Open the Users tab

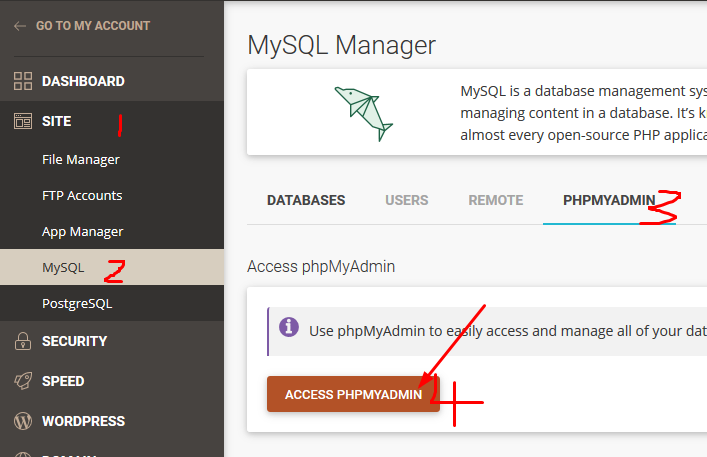407,200
